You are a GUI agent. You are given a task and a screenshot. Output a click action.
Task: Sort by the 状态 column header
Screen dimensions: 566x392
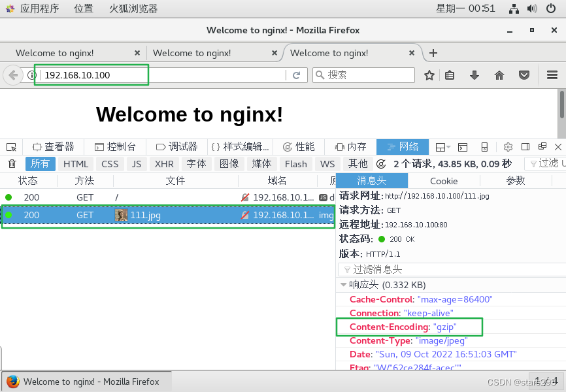point(28,180)
